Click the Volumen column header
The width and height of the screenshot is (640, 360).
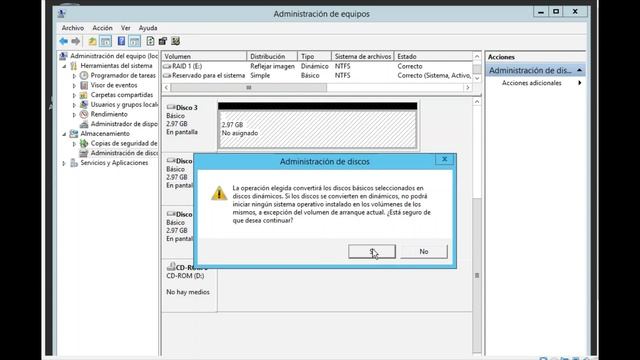tap(204, 56)
